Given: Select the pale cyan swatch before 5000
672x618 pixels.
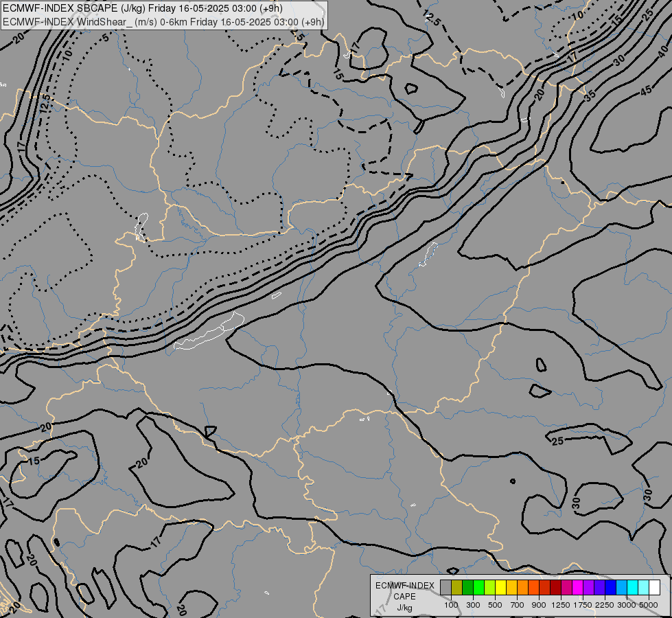Looking at the screenshot, I should 643,587.
